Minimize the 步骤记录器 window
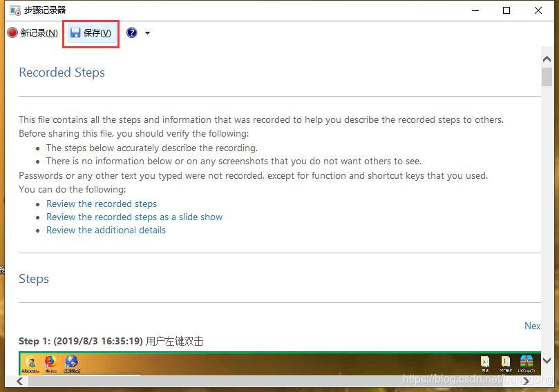The width and height of the screenshot is (559, 392). point(475,10)
